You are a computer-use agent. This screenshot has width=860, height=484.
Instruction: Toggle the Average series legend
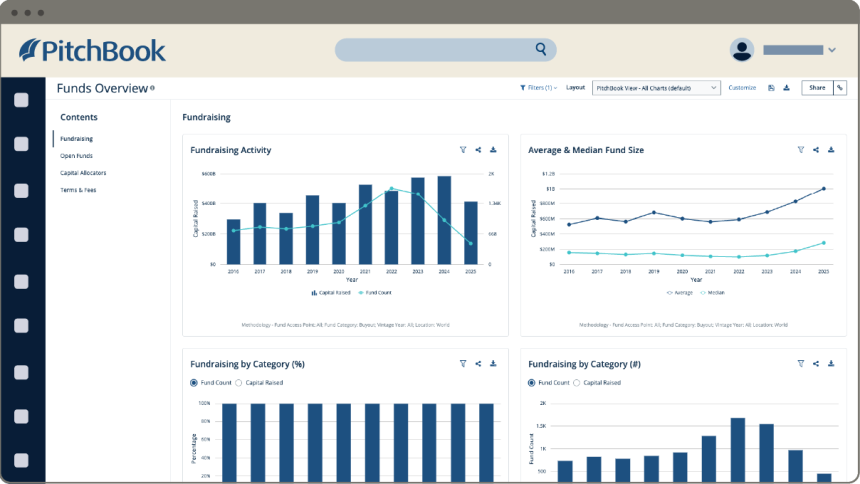coord(680,293)
